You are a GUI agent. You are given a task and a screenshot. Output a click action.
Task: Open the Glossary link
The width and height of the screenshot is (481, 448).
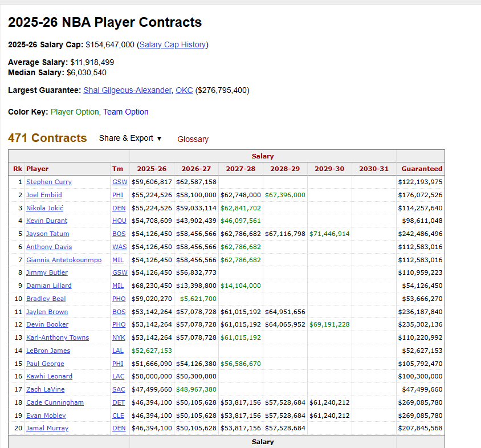tap(193, 139)
